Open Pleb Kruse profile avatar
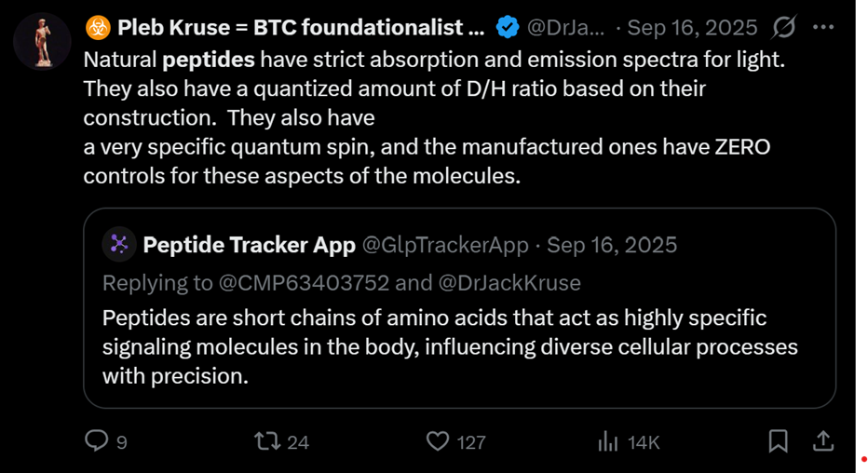This screenshot has height=473, width=868. tap(43, 43)
